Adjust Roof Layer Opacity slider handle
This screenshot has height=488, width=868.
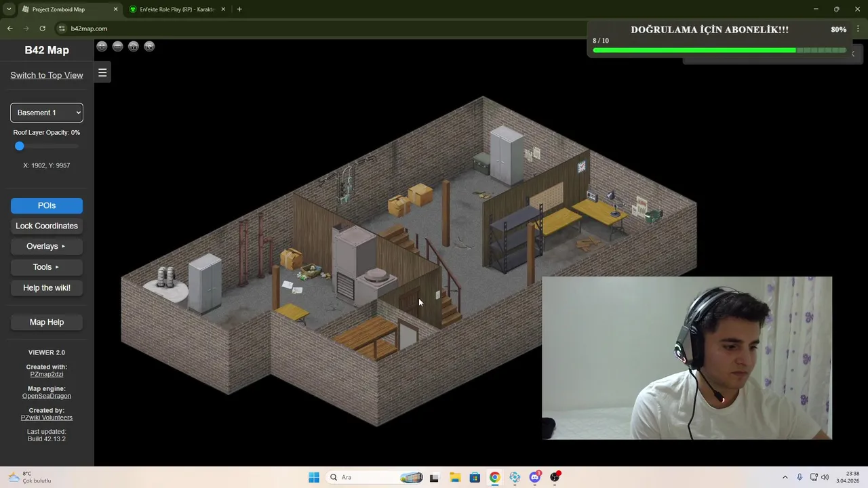point(20,146)
